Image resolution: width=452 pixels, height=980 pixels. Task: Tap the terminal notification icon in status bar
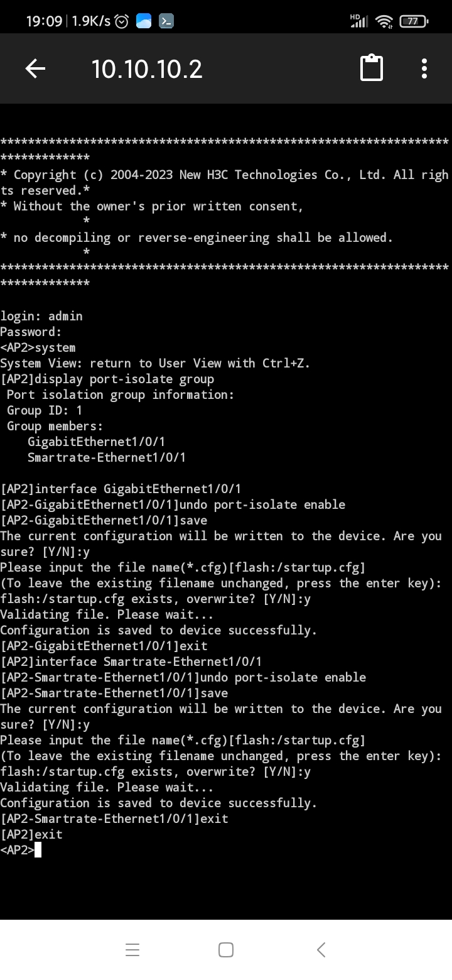(166, 21)
